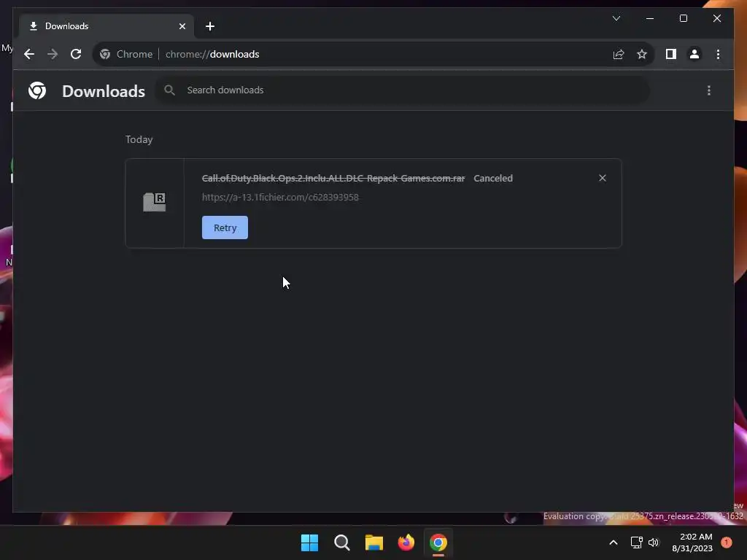Focus the Search downloads field
The height and width of the screenshot is (560, 747).
(403, 90)
